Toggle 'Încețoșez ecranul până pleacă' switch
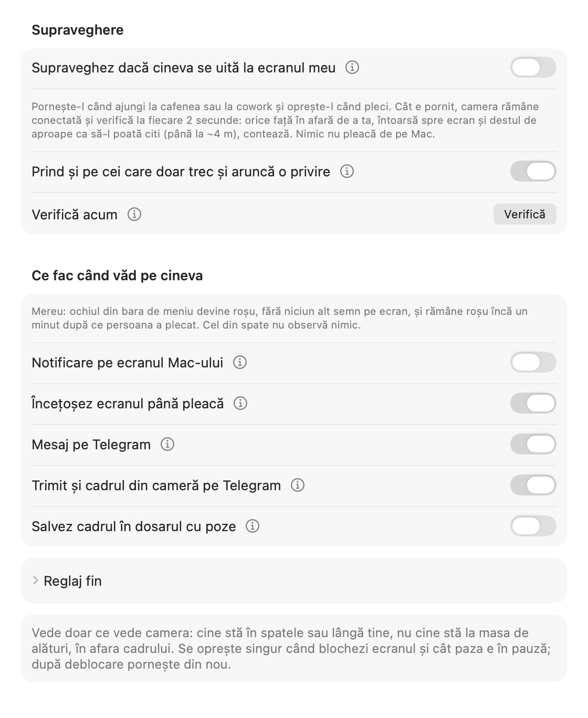 point(533,404)
